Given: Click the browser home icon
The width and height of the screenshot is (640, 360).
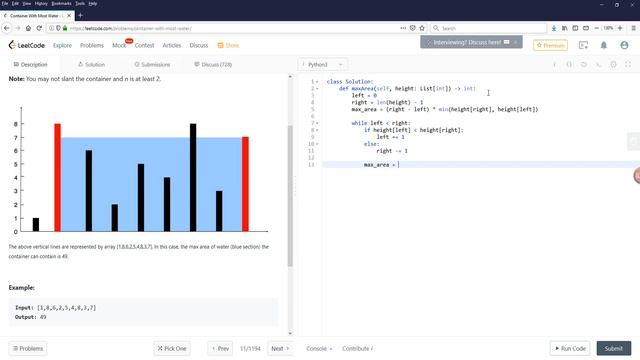Looking at the screenshot, I should point(28,28).
